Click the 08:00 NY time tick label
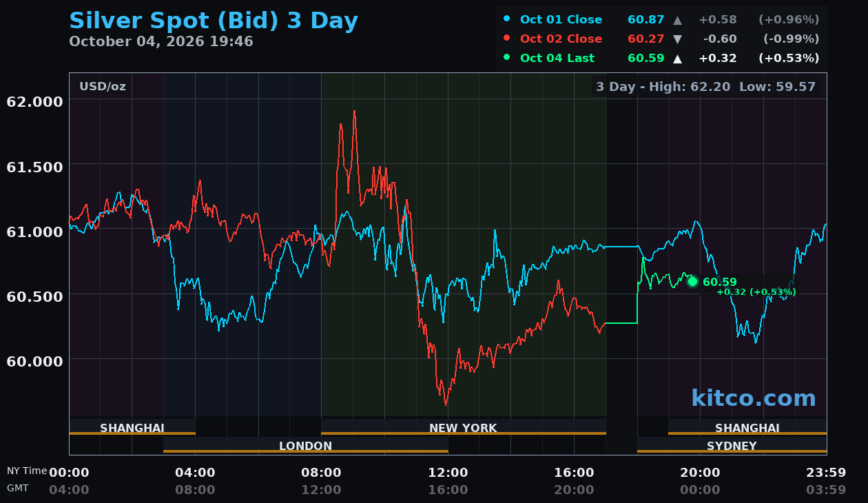Viewport: 868px width, 503px height. [321, 473]
